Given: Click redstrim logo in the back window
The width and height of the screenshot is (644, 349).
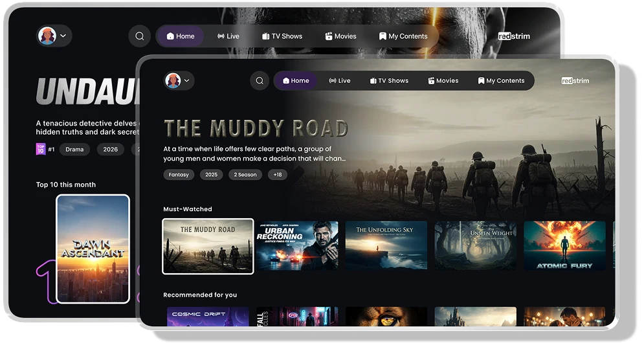Looking at the screenshot, I should [x=514, y=36].
